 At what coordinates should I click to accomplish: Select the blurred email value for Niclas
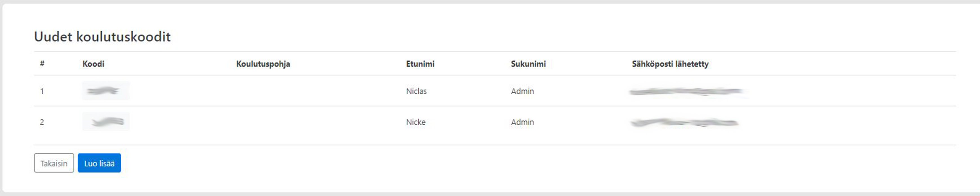(x=687, y=92)
